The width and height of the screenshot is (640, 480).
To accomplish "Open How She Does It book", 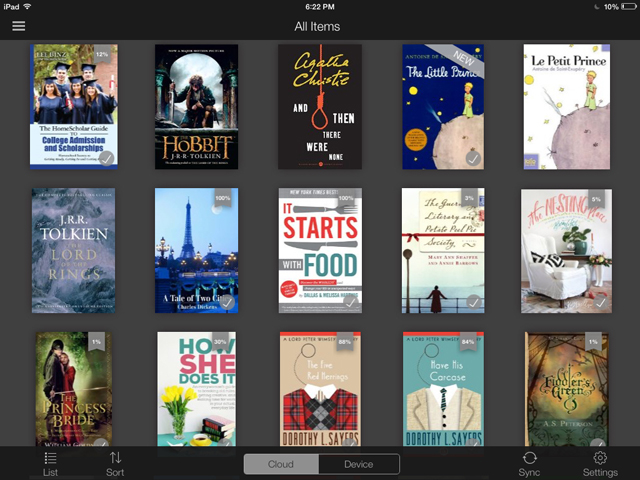I will coord(197,389).
